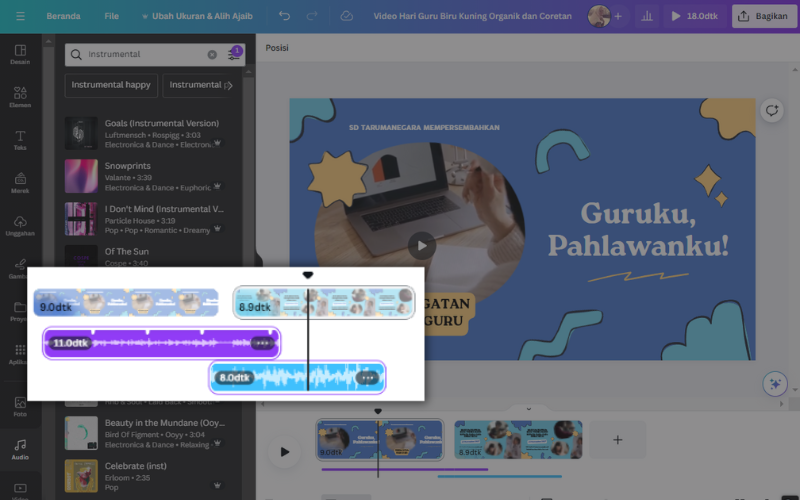Open the comment icon beside canvas
The height and width of the screenshot is (500, 800).
(x=771, y=110)
